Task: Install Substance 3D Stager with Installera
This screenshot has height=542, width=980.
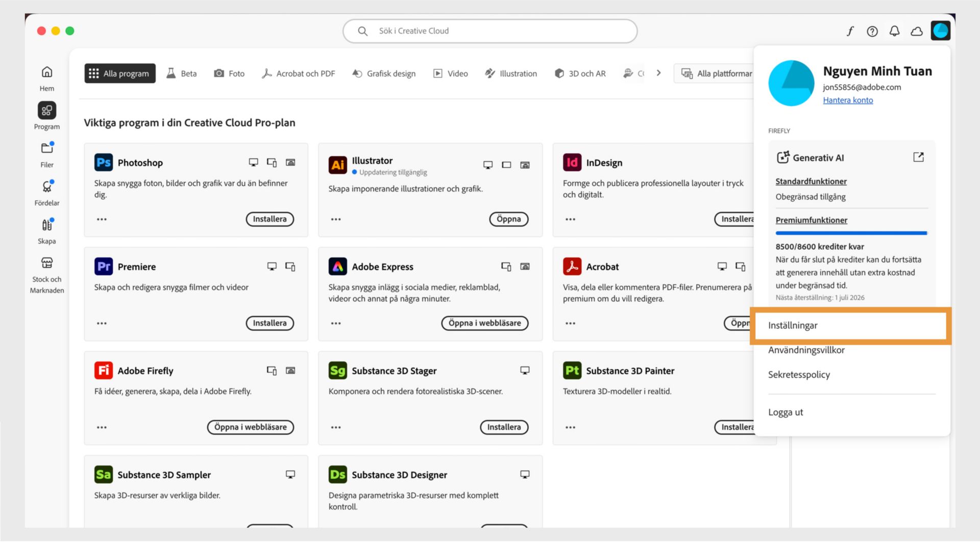Action: 504,427
